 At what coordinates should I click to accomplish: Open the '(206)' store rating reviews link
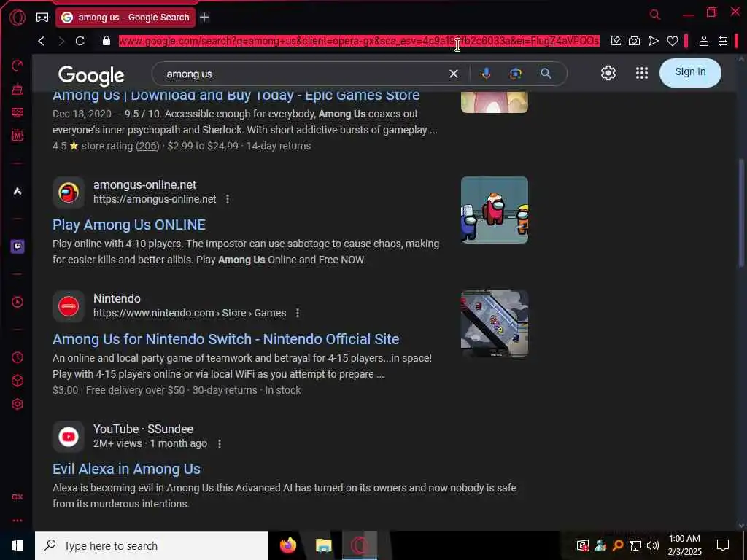[147, 146]
